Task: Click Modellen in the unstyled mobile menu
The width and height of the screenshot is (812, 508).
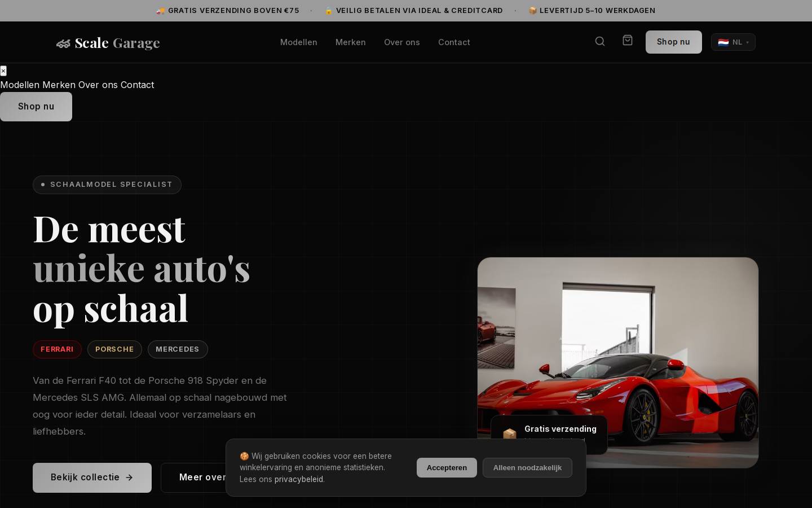Action: [x=20, y=85]
